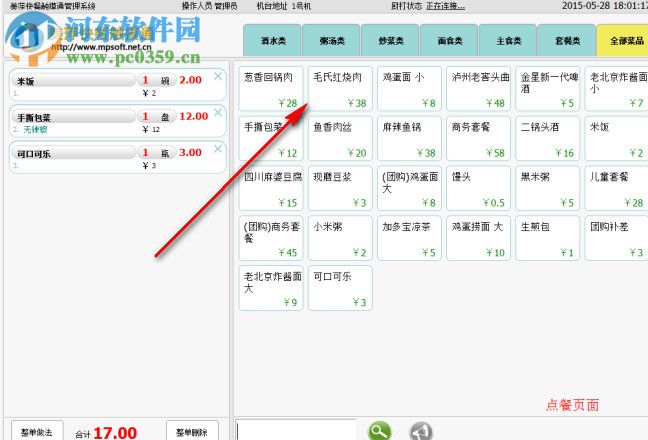648x440 pixels.
Task: Select the 米饭 name bar in order list
Action: [74, 81]
